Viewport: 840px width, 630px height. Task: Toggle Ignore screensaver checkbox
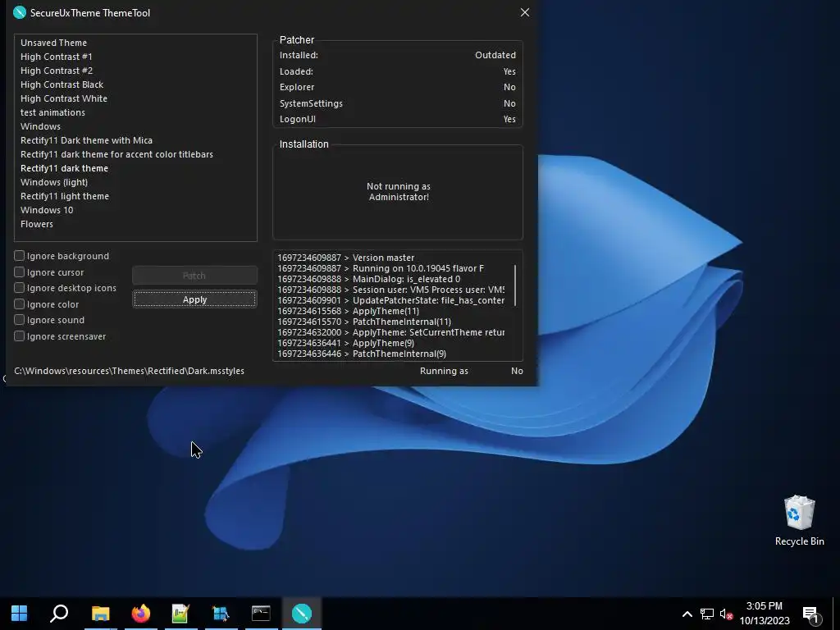pos(20,336)
